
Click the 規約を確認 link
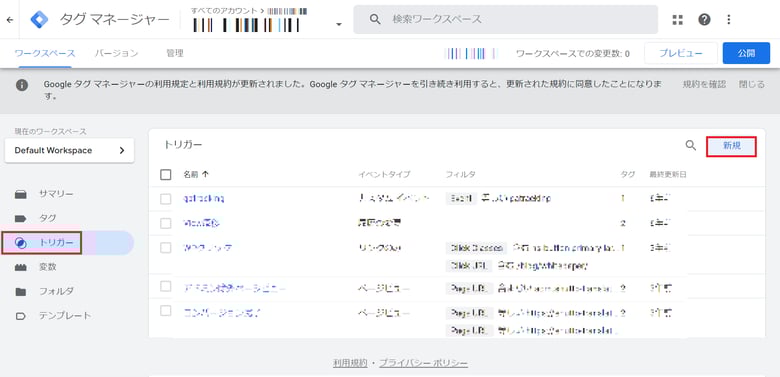click(x=704, y=85)
